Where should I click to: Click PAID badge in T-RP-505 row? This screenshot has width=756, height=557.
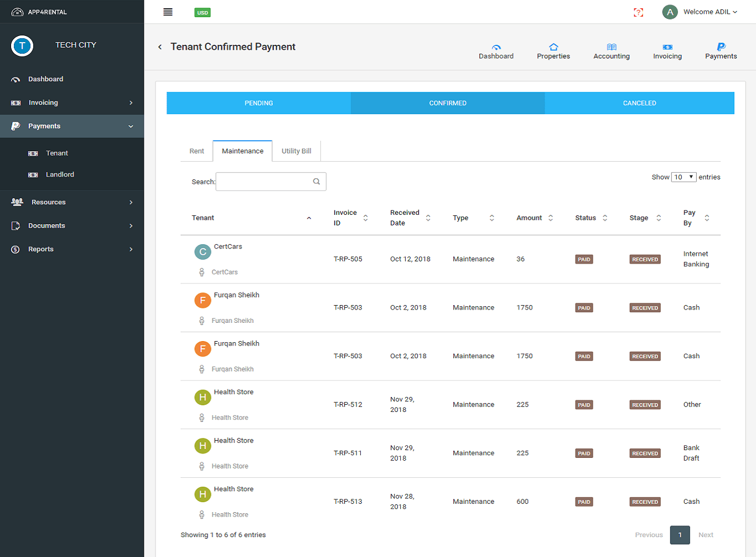(x=584, y=259)
